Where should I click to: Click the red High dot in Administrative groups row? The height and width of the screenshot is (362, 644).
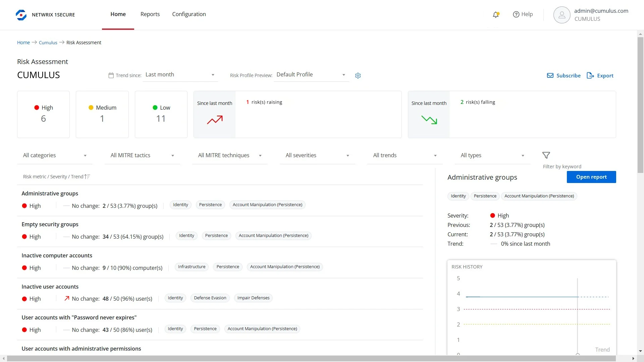click(x=24, y=206)
